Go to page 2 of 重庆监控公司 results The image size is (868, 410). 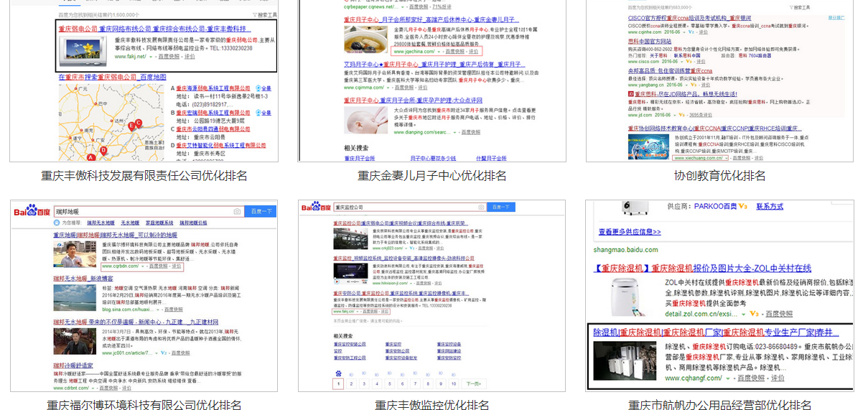pos(350,384)
